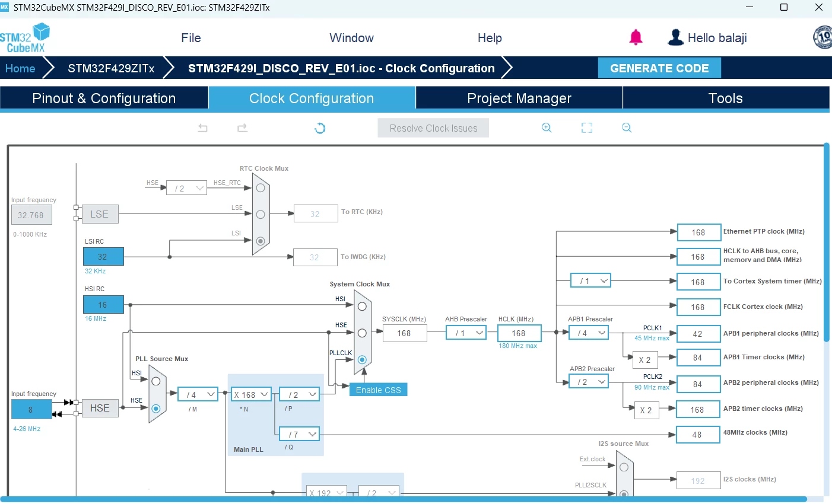Click the GENERATE CODE button
The width and height of the screenshot is (832, 504).
point(659,68)
